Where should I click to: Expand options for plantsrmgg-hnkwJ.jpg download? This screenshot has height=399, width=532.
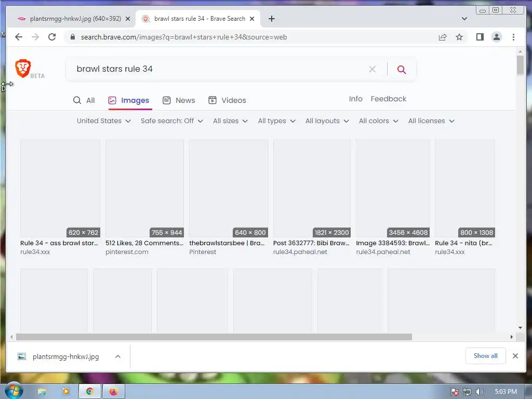(118, 356)
